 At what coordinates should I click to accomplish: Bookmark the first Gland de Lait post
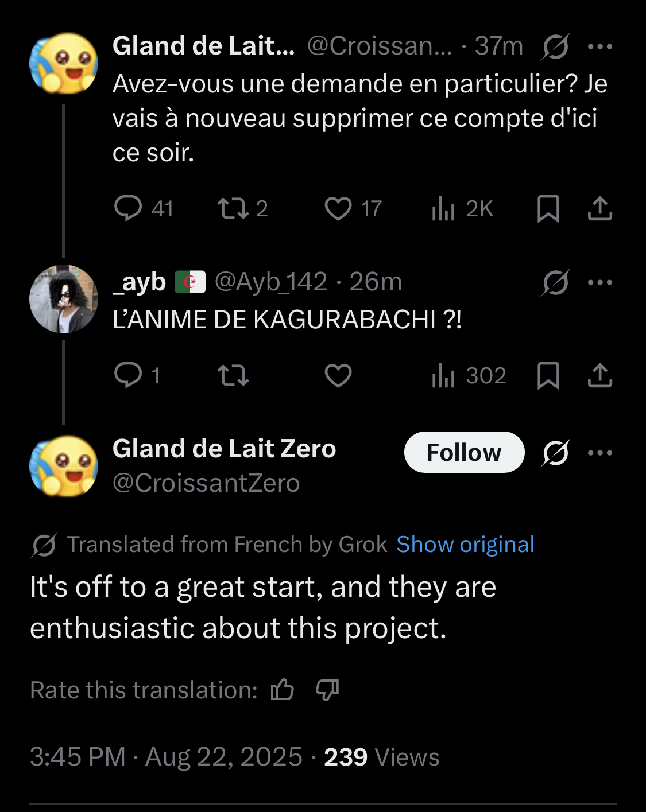click(x=548, y=208)
